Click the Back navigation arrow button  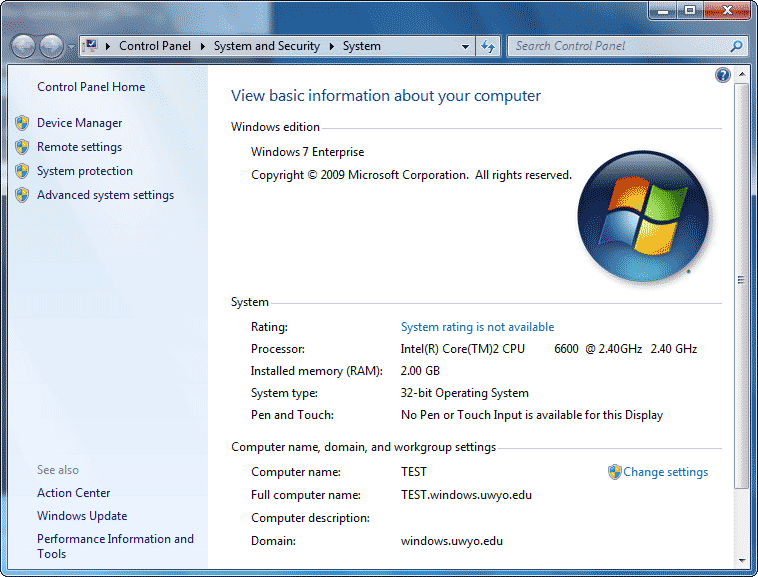[x=23, y=46]
